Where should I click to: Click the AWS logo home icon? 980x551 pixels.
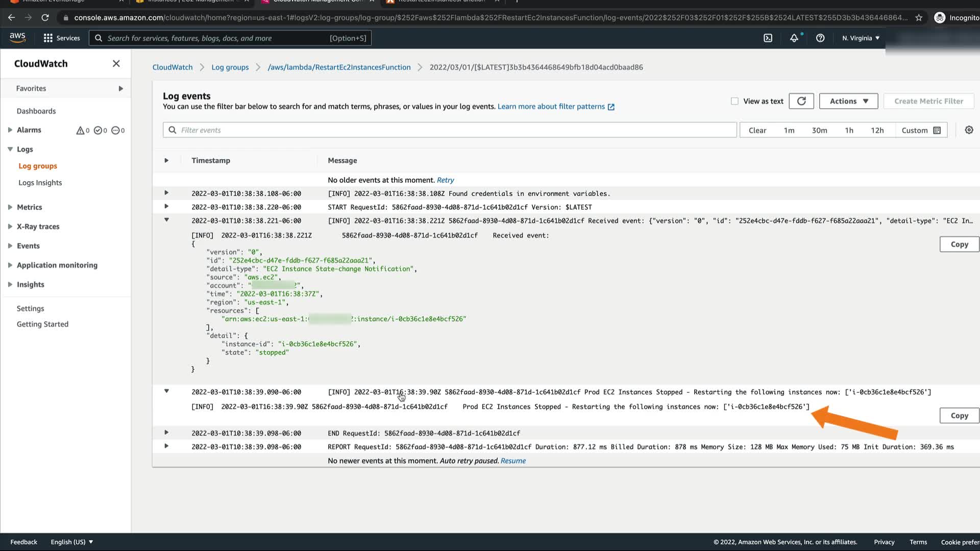tap(17, 37)
